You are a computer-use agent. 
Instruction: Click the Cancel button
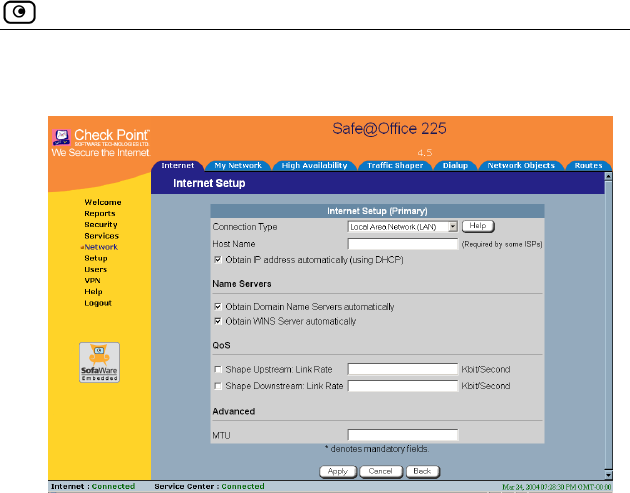(380, 471)
